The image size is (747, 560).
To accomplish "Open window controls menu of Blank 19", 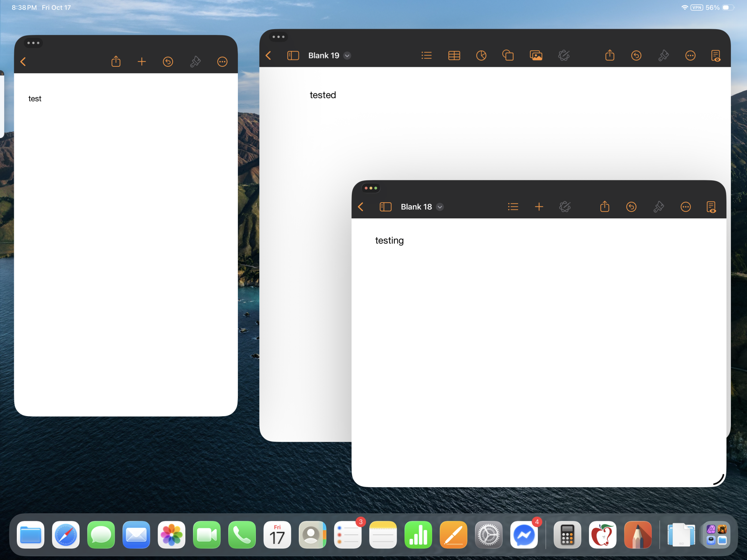I will [278, 37].
